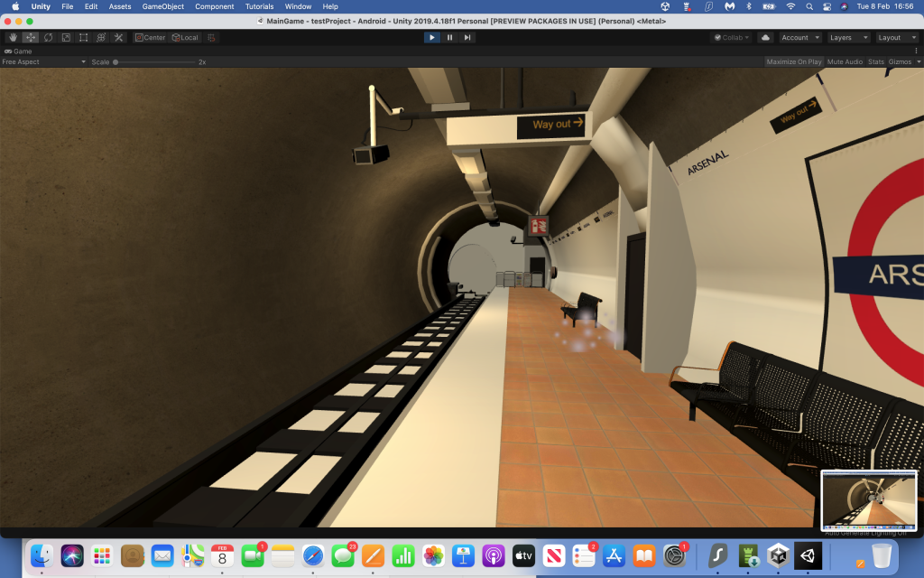Viewport: 924px width, 578px height.
Task: Open the Help menu
Action: (x=330, y=6)
